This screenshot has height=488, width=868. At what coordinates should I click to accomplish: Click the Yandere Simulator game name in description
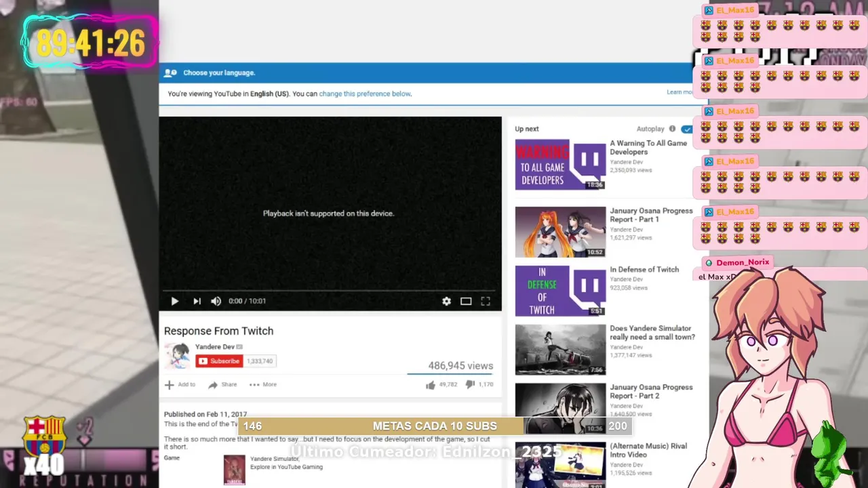coord(275,459)
